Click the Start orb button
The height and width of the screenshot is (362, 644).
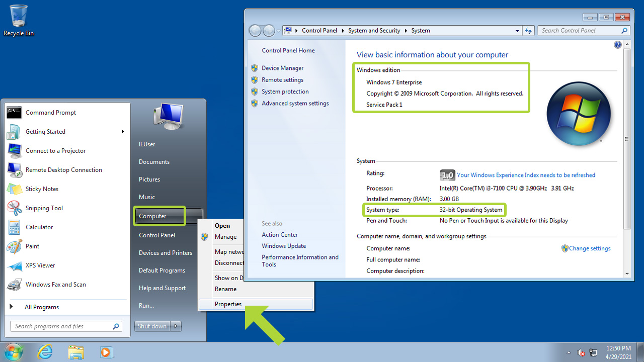click(14, 352)
